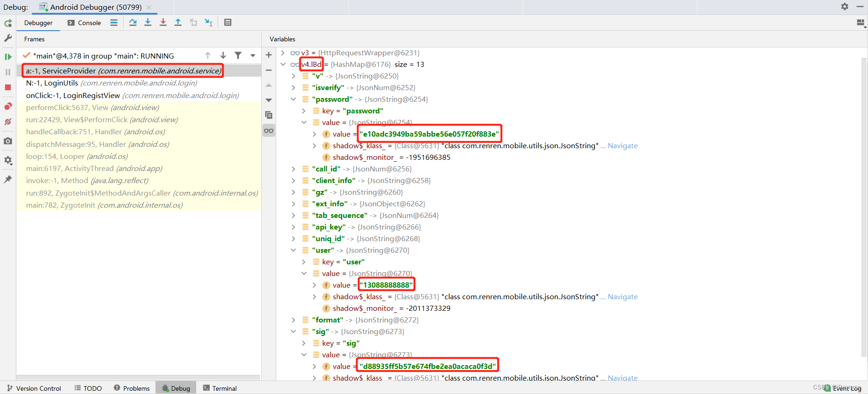Screen dimensions: 868x394
Task: Collapse the "password" entry
Action: (x=293, y=99)
